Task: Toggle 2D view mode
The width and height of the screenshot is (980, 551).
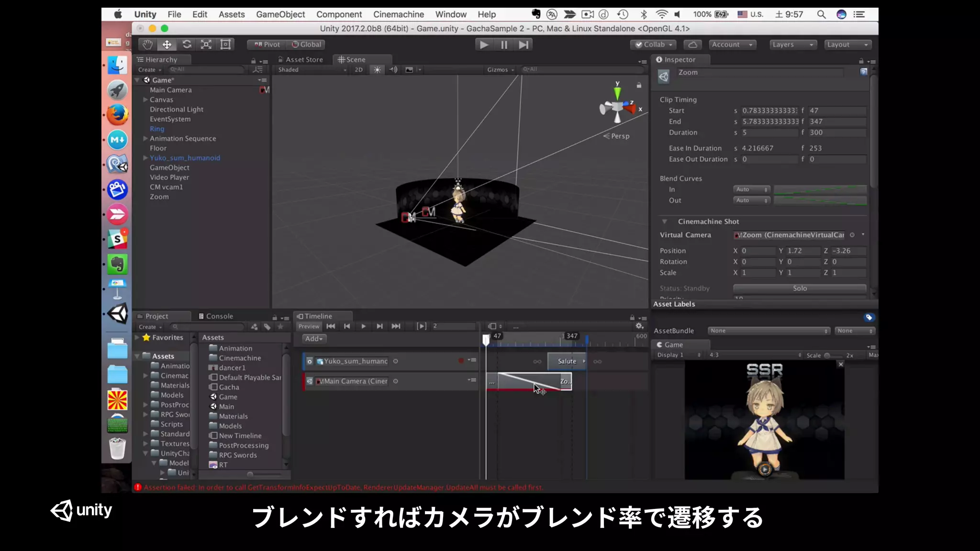Action: [358, 70]
